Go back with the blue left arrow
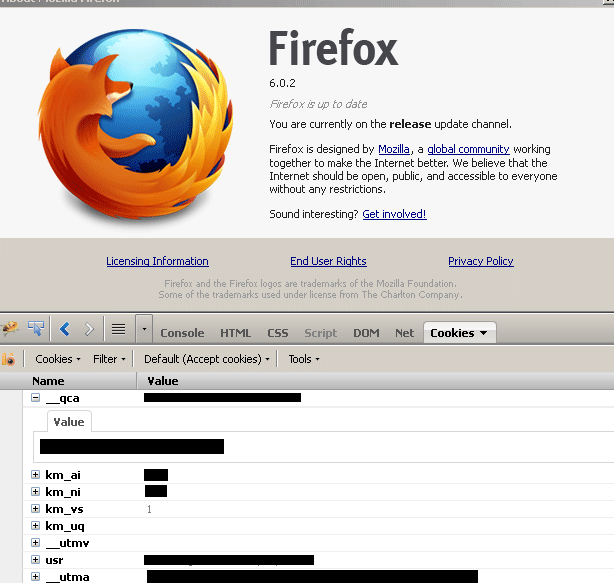Image resolution: width=614 pixels, height=583 pixels. [65, 329]
